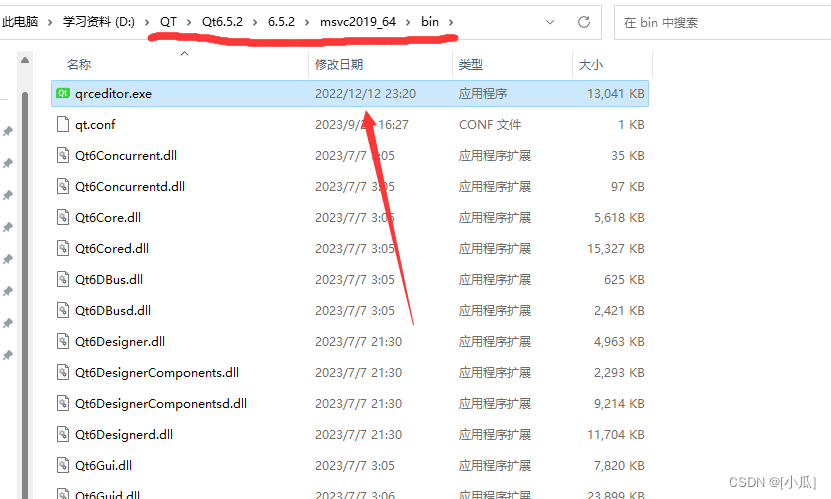Click the 应用程序 type of qrceditor.exe
Viewport: 831px width, 499px height.
[x=483, y=94]
